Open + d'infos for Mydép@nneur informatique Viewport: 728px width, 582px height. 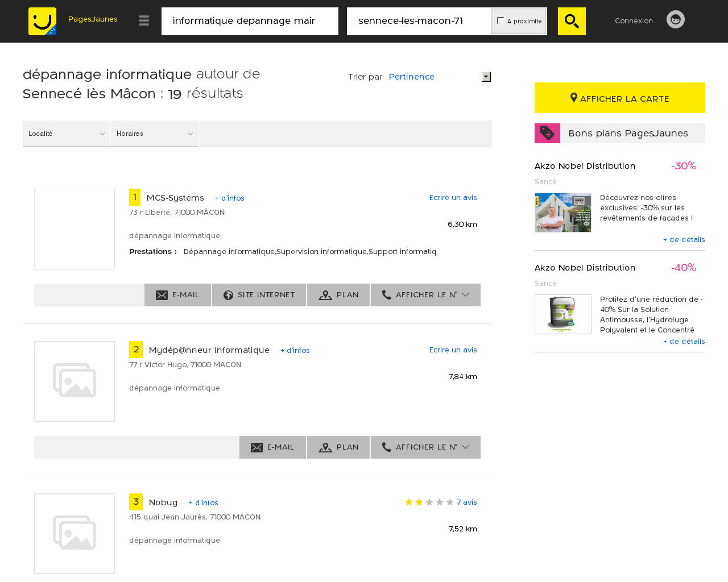[x=295, y=351]
